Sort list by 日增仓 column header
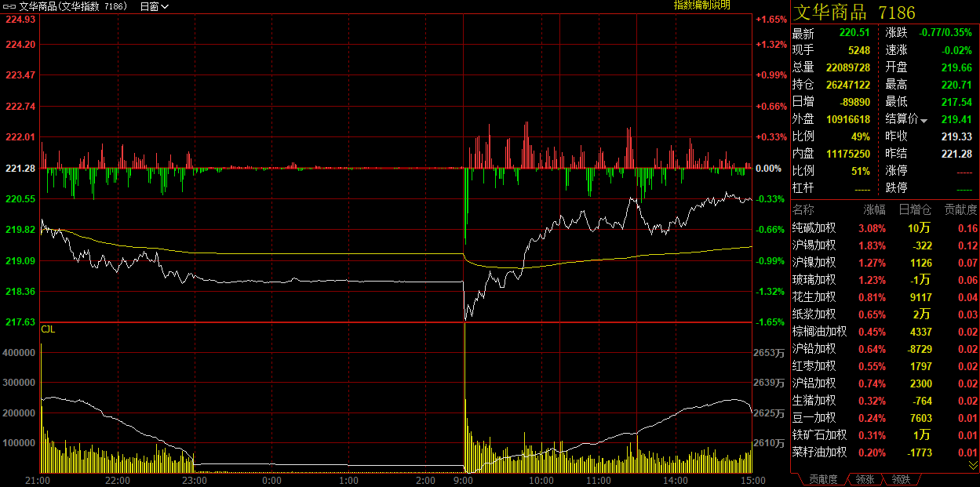980x487 pixels. click(915, 210)
